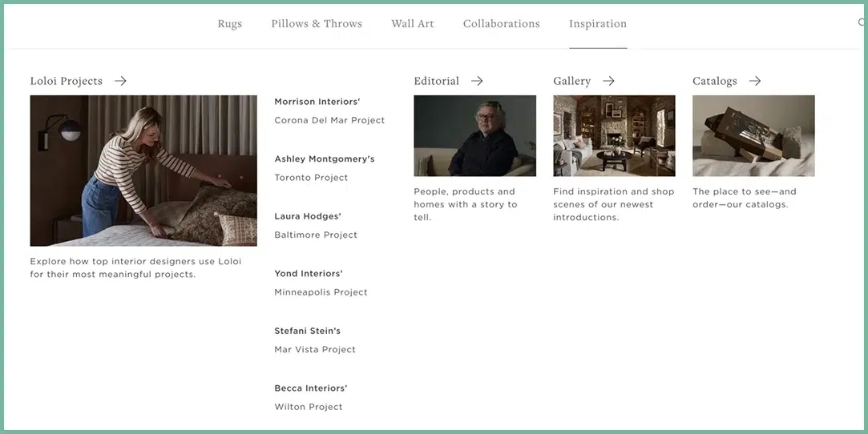Open the Catalogs thumbnail image

click(x=753, y=136)
